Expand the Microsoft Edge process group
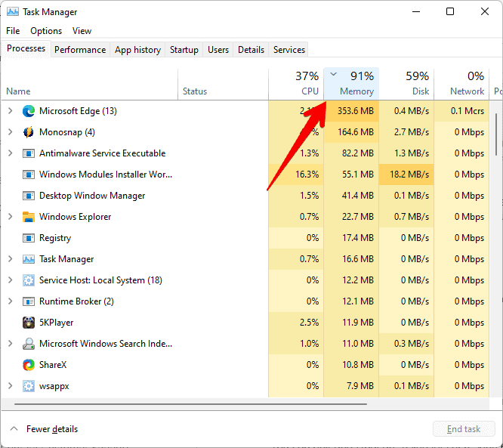This screenshot has height=448, width=503. (10, 111)
